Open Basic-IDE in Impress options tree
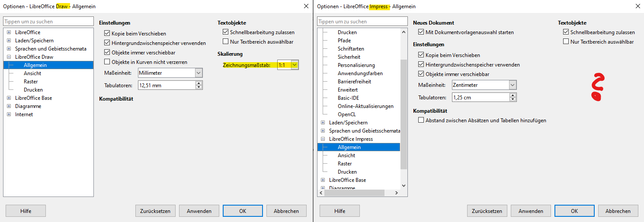 (349, 98)
